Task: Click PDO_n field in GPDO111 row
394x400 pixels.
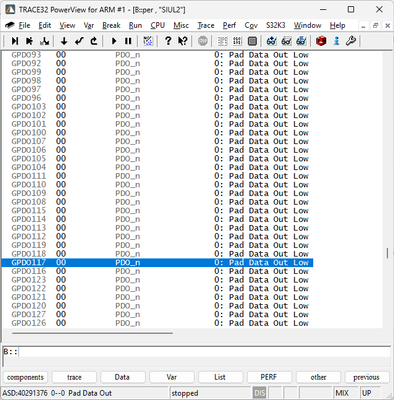Action: (x=128, y=176)
